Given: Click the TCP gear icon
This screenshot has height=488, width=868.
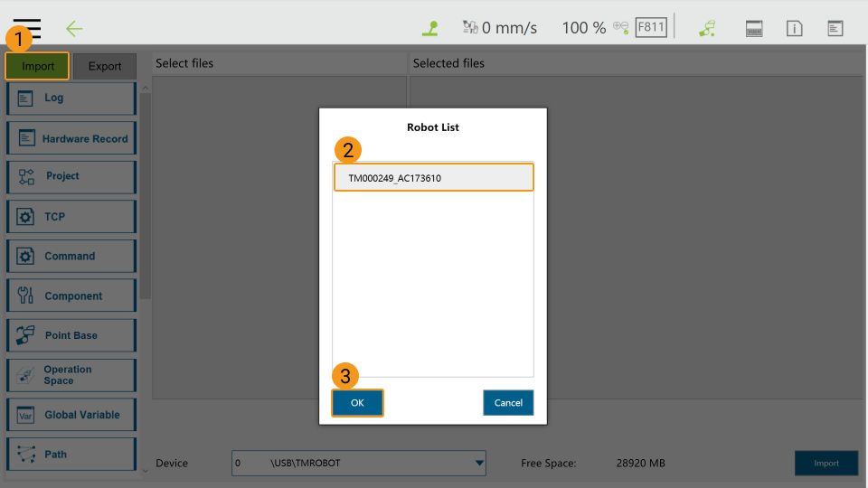Looking at the screenshot, I should (25, 217).
